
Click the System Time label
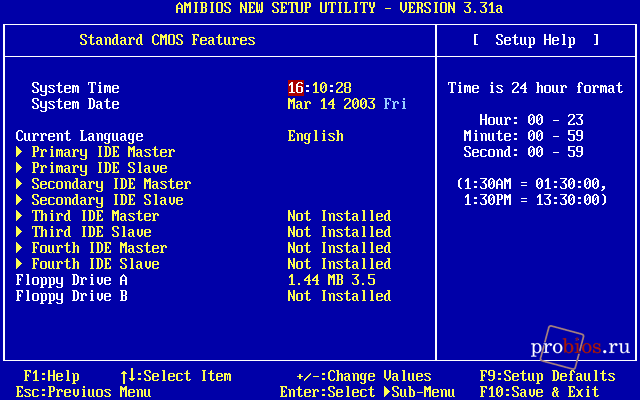pyautogui.click(x=76, y=88)
